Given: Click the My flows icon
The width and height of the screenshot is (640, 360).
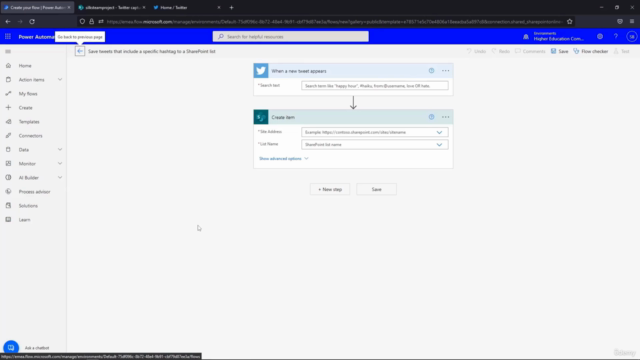Looking at the screenshot, I should pos(8,93).
